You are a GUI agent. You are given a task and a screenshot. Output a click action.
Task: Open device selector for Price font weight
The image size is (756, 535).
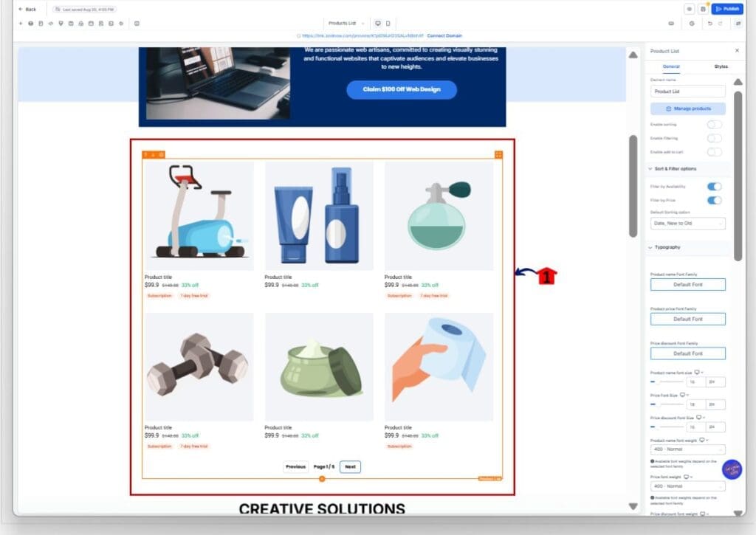(687, 477)
